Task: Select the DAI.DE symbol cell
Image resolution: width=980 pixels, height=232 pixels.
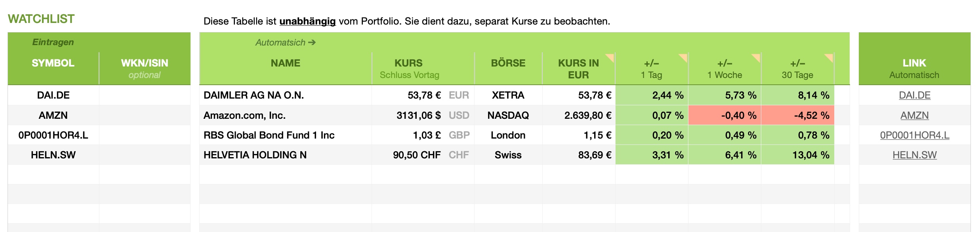Action: [53, 95]
